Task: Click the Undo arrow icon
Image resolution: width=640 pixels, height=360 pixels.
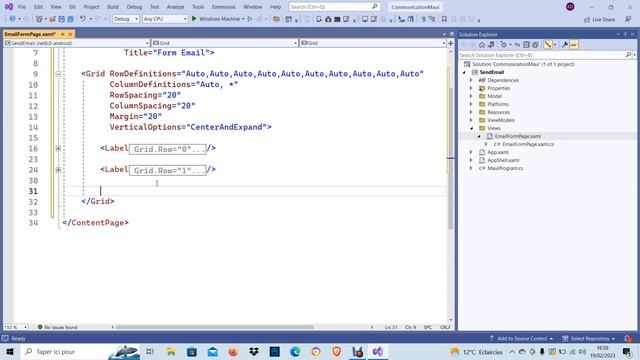Action: click(x=83, y=19)
